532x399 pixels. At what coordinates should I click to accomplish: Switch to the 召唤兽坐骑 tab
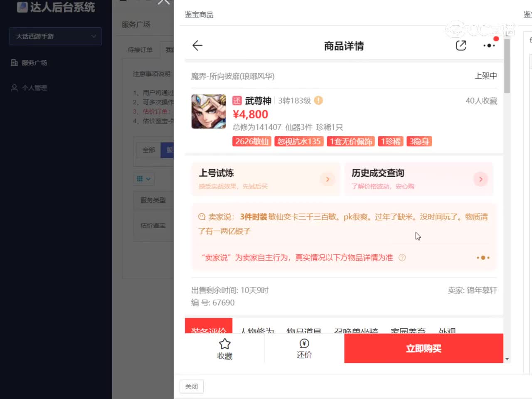pos(356,331)
